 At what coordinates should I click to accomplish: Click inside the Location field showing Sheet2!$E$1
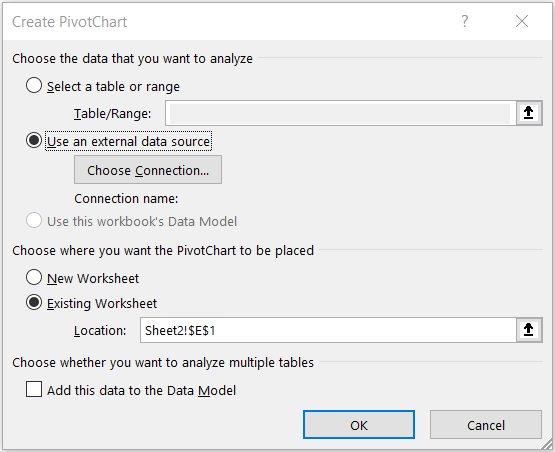click(328, 330)
